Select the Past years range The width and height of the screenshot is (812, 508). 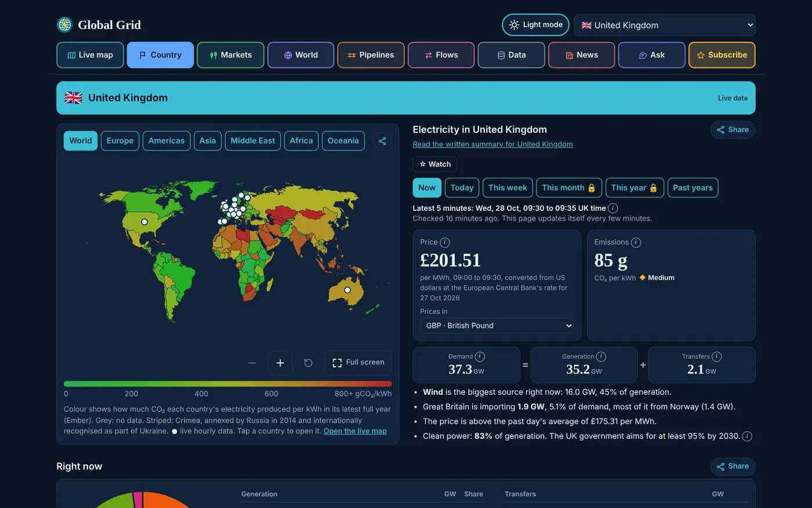(x=693, y=188)
